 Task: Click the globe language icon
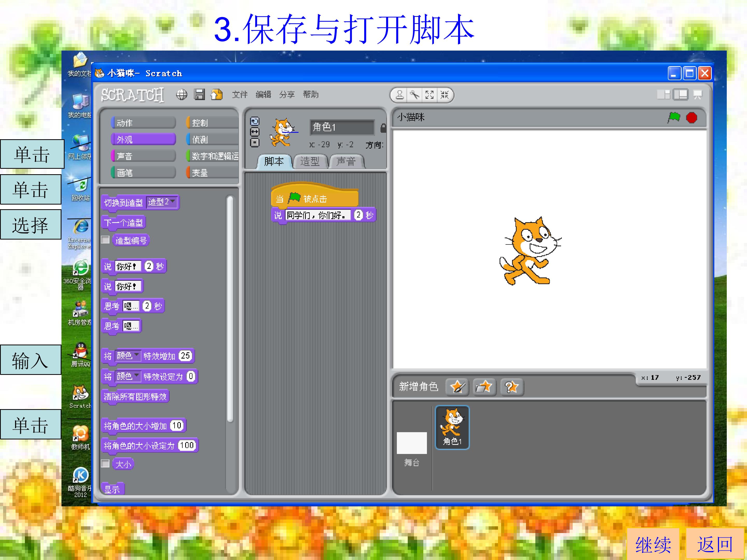pos(182,95)
